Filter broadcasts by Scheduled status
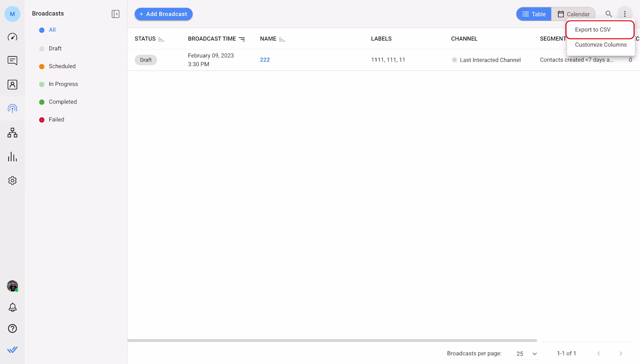This screenshot has height=364, width=640. pos(62,66)
